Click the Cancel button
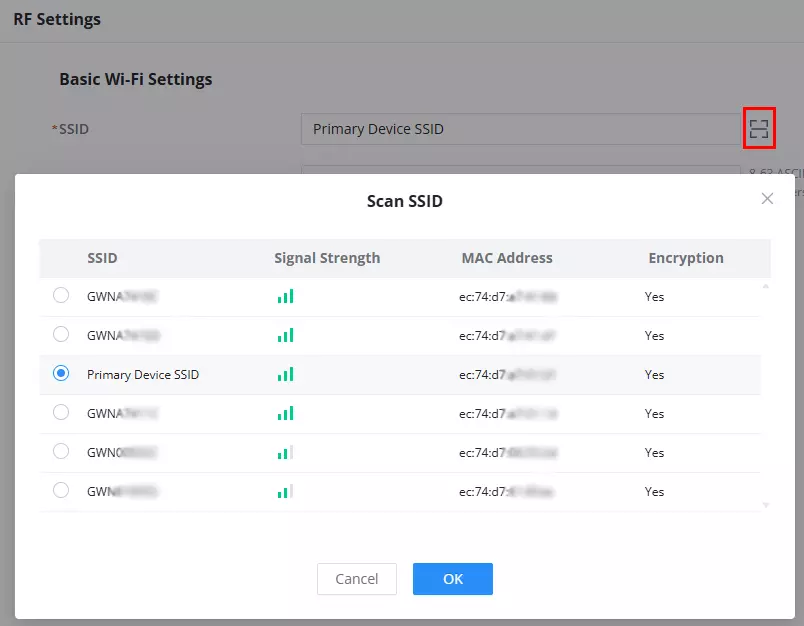 point(356,579)
